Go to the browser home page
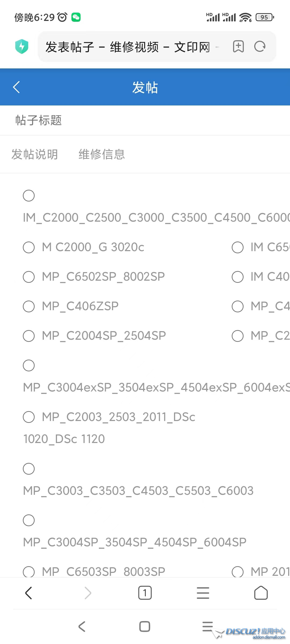Viewport: 290px width, 644px height. coord(261,593)
